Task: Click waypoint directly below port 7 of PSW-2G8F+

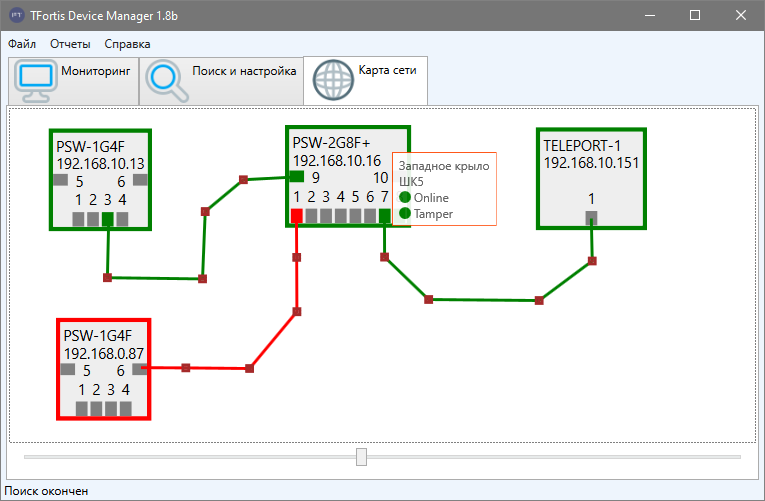Action: click(384, 257)
